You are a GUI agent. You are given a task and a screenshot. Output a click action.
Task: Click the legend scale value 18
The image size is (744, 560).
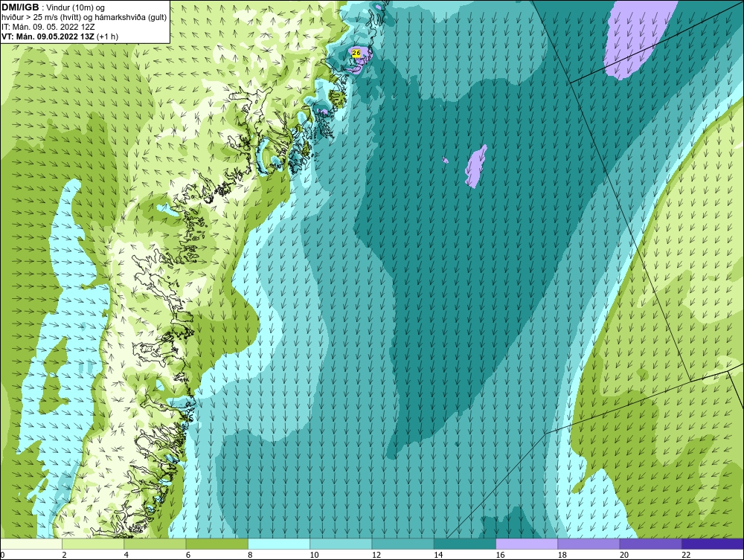[562, 556]
